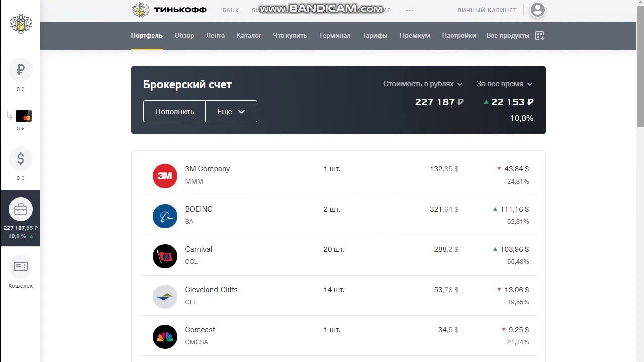Expand the За все время period selector
Viewport: 644px width, 362px height.
click(x=504, y=84)
